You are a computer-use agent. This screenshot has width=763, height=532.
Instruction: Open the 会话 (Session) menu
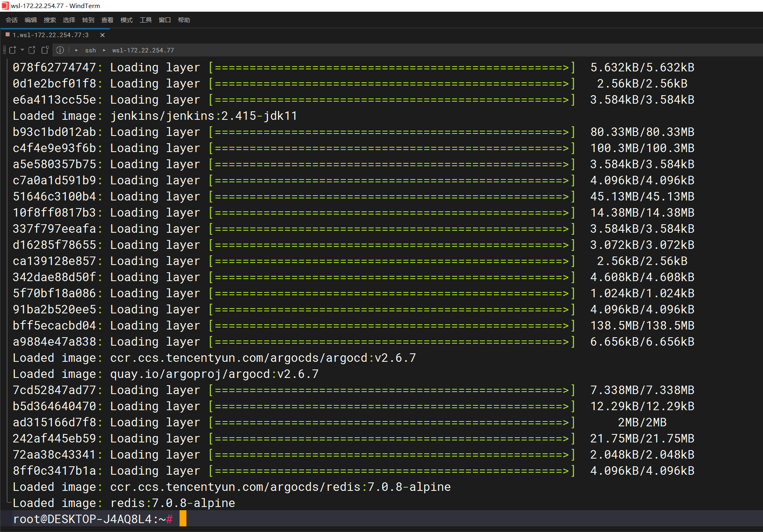coord(11,20)
